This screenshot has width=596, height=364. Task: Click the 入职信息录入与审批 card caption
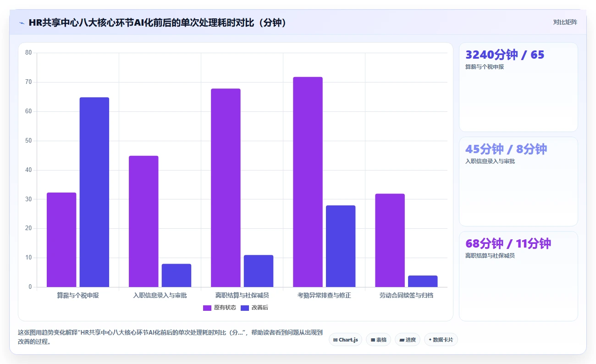click(x=490, y=161)
